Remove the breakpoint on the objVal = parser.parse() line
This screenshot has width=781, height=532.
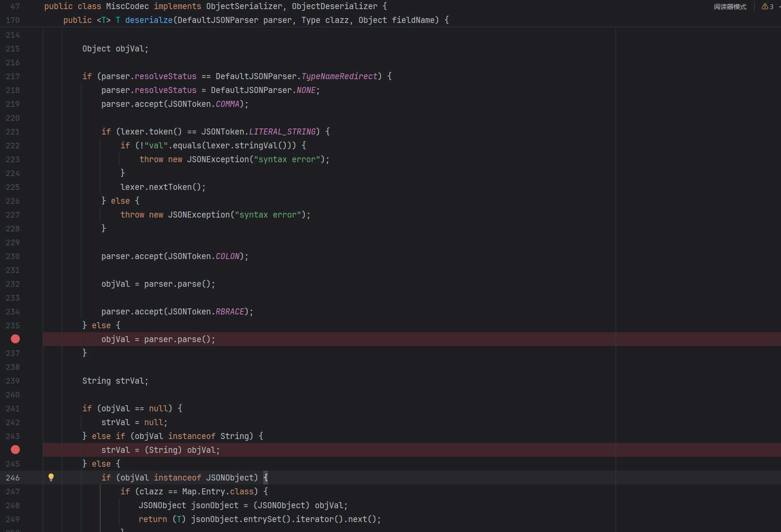tap(15, 339)
